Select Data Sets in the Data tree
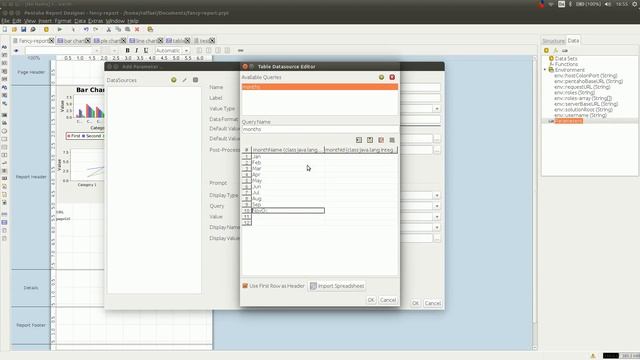Screen dimensions: 640x360 click(x=566, y=58)
